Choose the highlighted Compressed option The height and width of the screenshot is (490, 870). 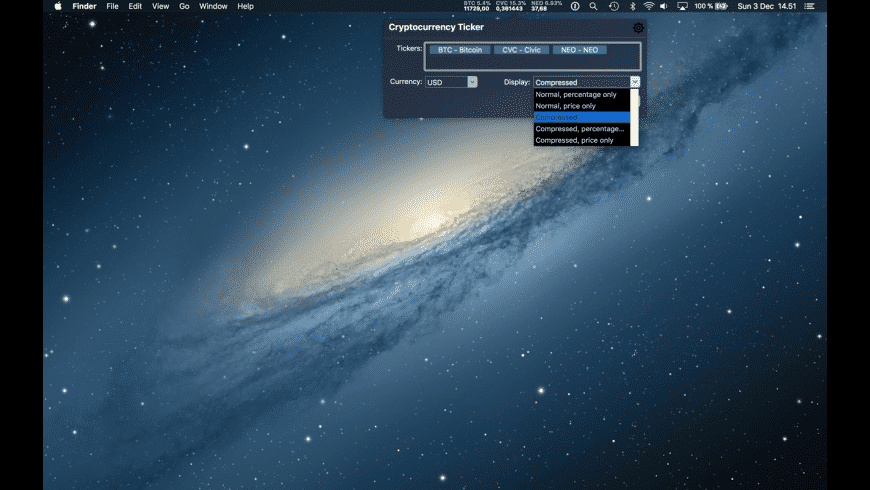click(x=581, y=117)
